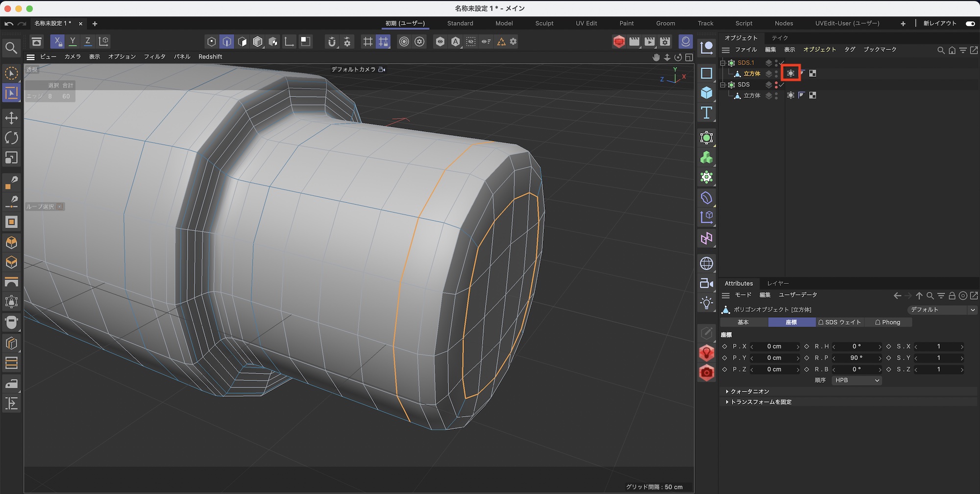
Task: Click the Phong attribute tab button
Action: (x=888, y=322)
